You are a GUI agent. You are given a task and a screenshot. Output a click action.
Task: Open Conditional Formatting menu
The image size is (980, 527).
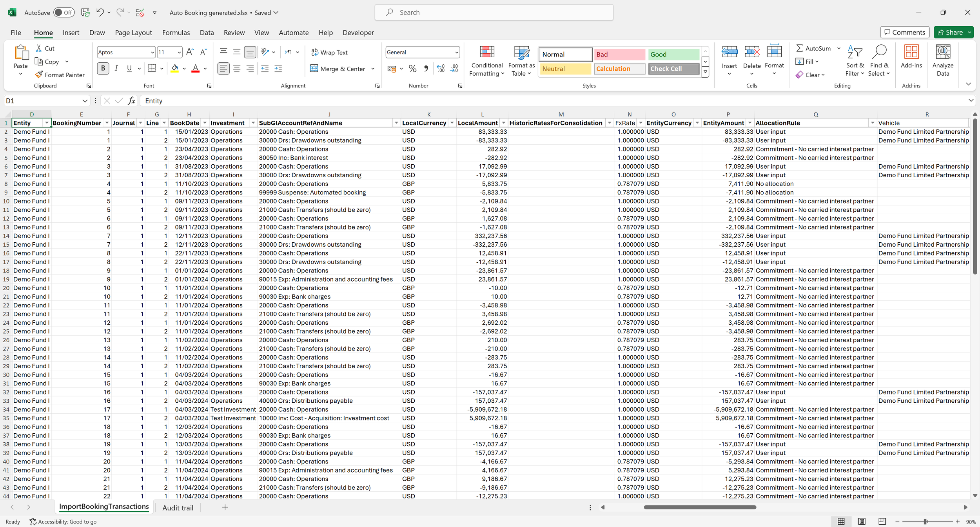tap(486, 61)
